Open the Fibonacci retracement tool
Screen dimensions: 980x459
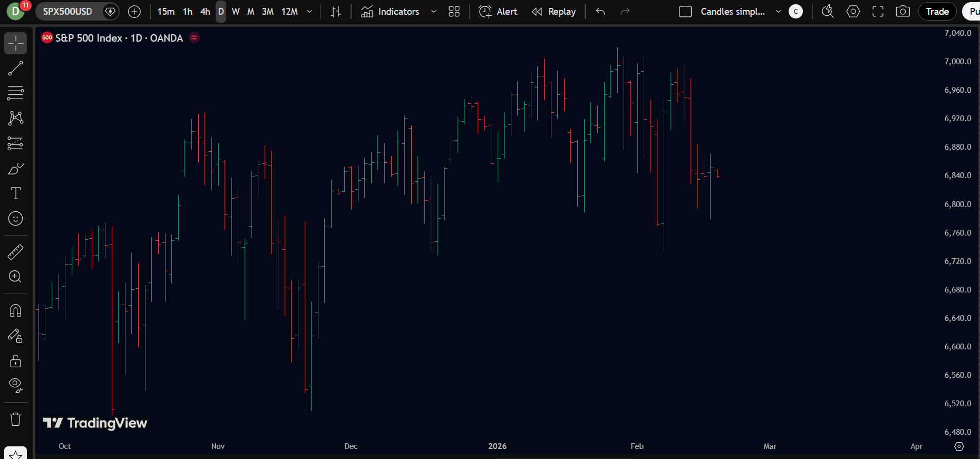(x=16, y=93)
